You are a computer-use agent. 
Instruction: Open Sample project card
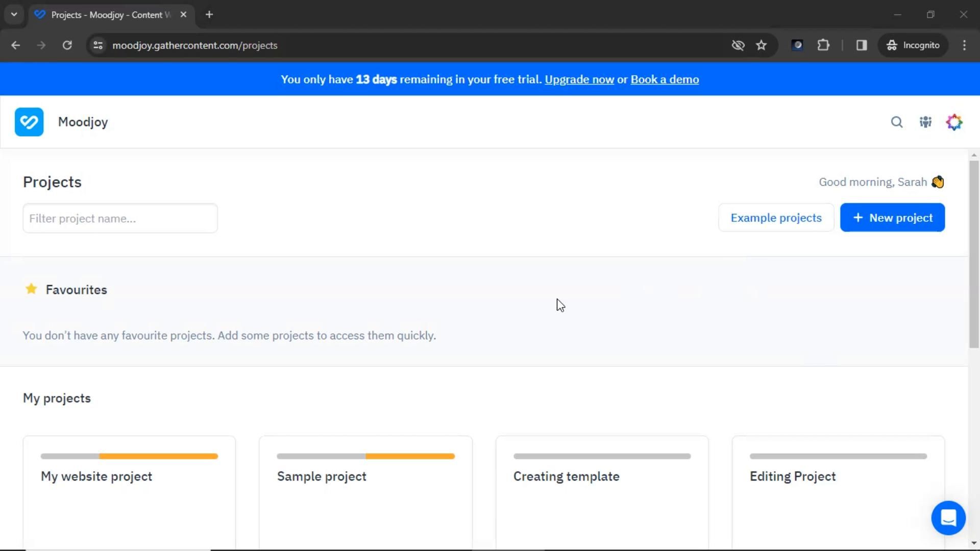[x=365, y=492]
